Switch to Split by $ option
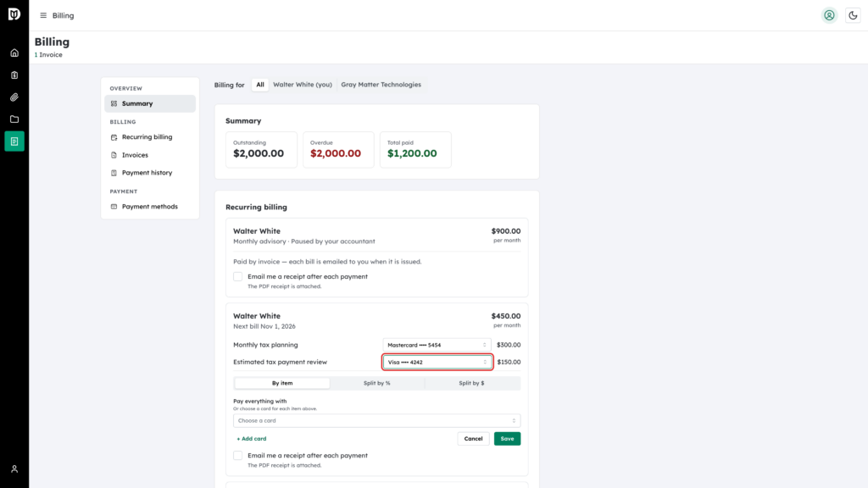 (471, 383)
